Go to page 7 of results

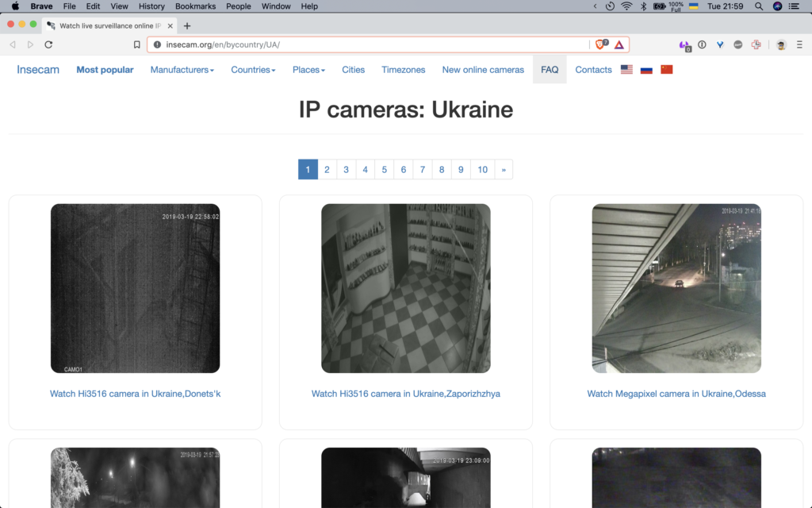tap(423, 170)
